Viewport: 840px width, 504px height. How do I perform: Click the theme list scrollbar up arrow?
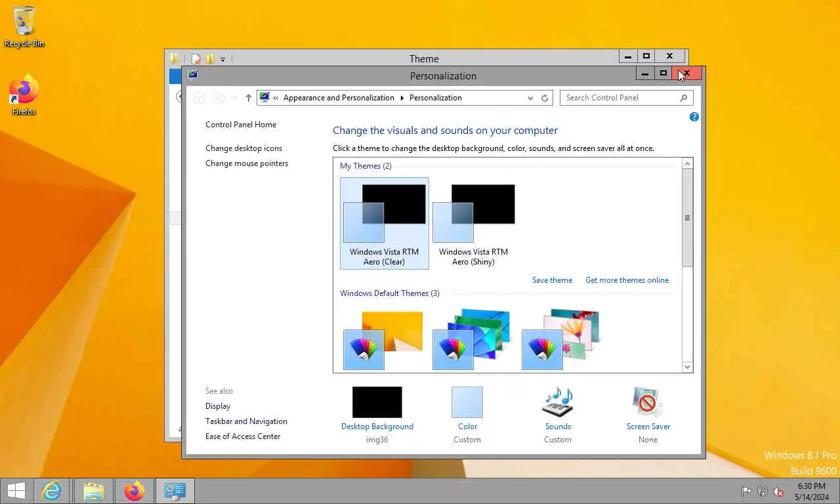pos(688,164)
